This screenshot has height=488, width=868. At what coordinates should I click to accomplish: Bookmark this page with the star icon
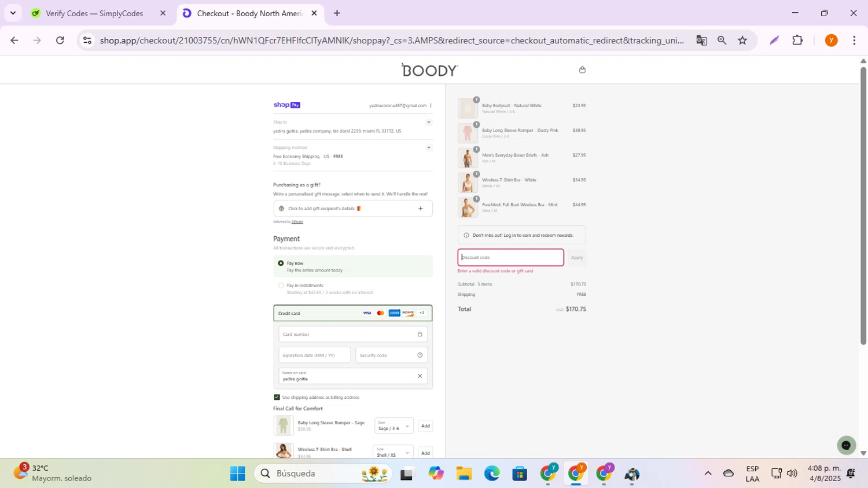[742, 40]
